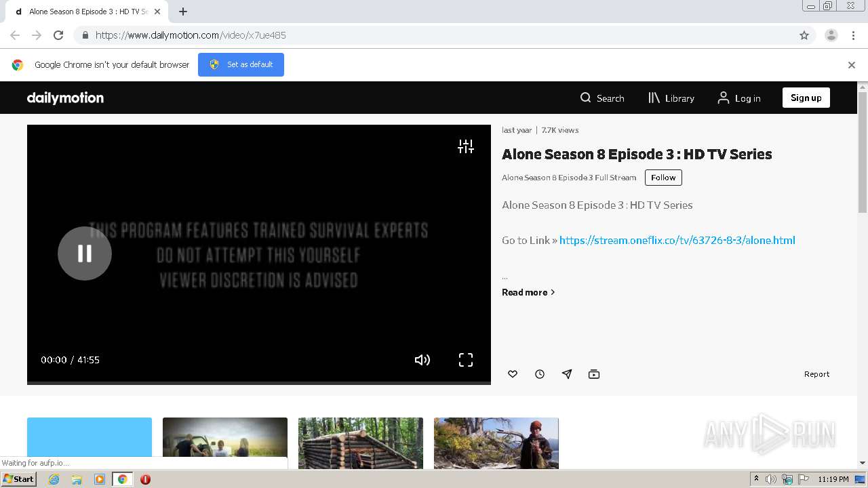Share the video using the paper plane icon
Image resolution: width=868 pixels, height=488 pixels.
coord(567,374)
